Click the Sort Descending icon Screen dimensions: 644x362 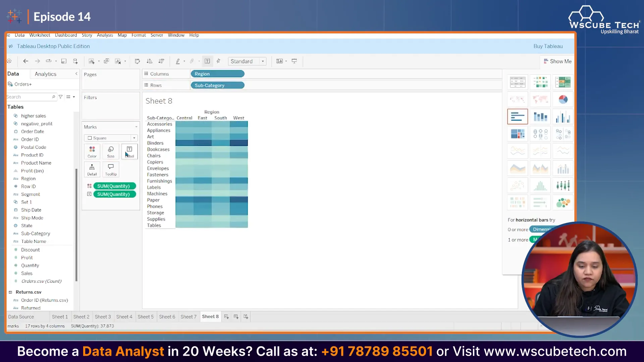[x=161, y=61]
